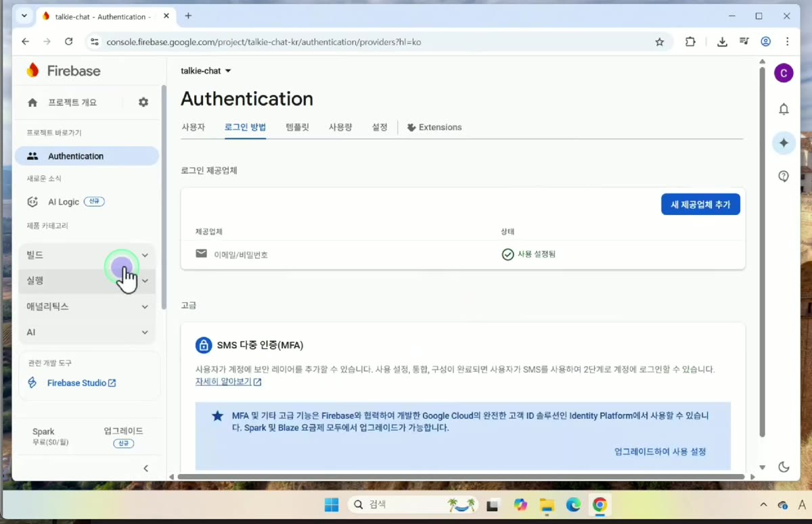The image size is (812, 524).
Task: Show hidden system tray icons
Action: point(764,505)
